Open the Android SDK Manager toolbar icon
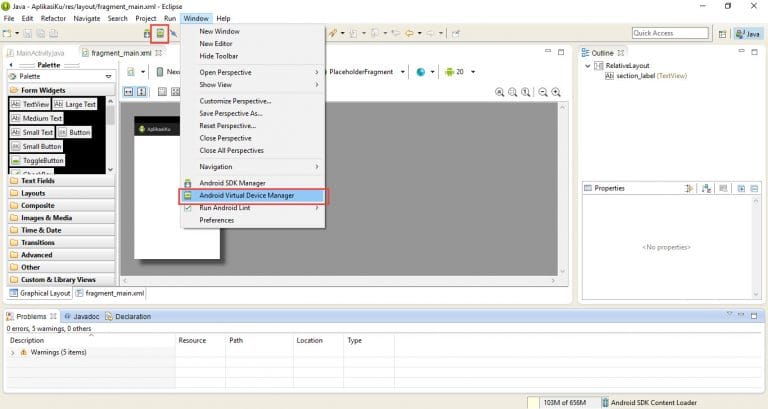The height and width of the screenshot is (409, 768). point(147,33)
